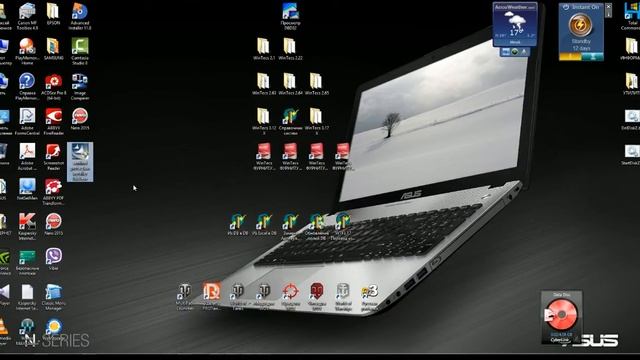Open the red crosshair game shortcut

coord(290,297)
